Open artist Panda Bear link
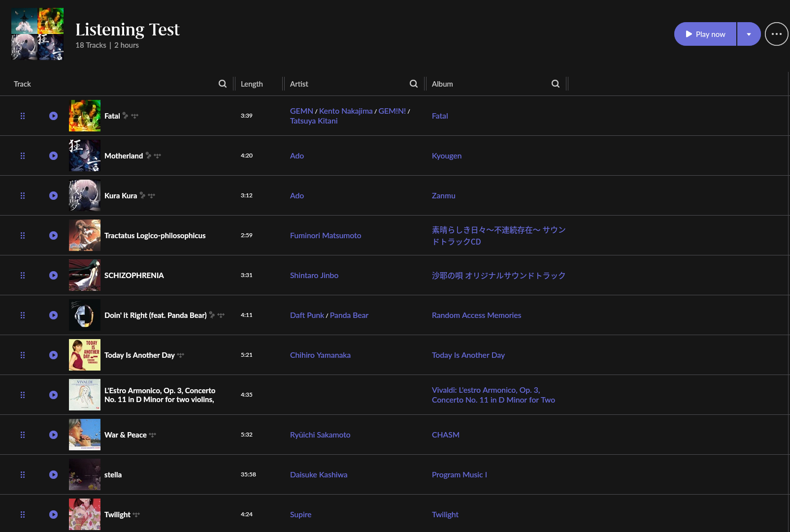790x532 pixels. tap(349, 315)
